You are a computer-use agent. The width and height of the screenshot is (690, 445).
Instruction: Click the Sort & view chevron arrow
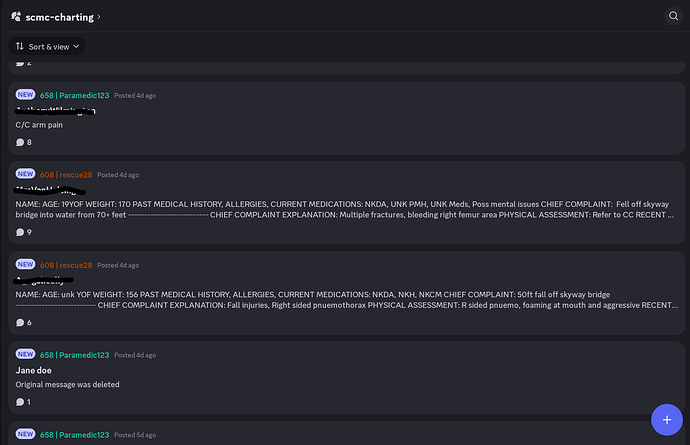(x=76, y=46)
